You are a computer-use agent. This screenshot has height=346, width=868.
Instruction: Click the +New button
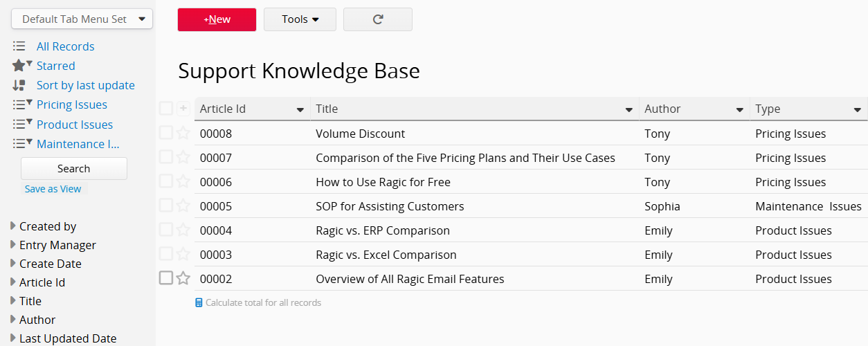point(217,19)
